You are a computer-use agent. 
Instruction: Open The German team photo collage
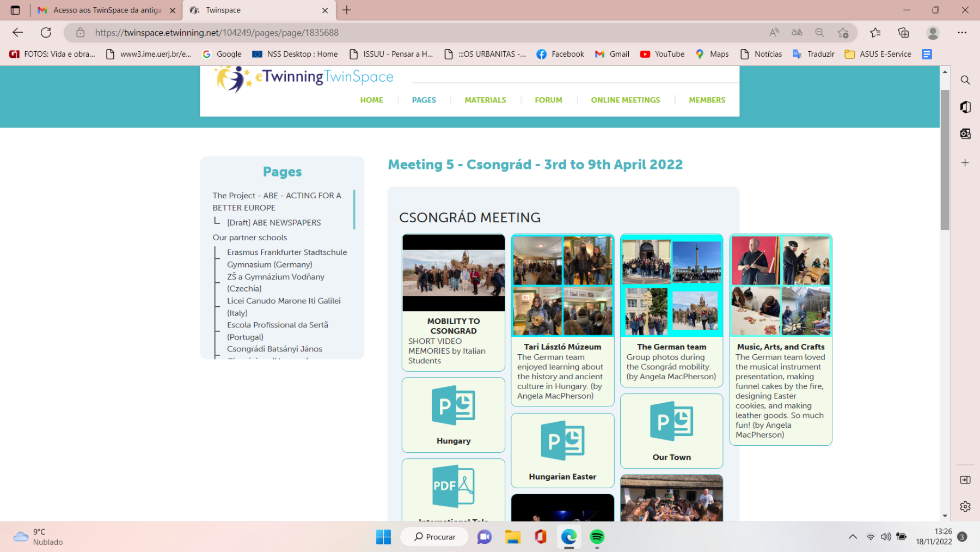(x=671, y=286)
